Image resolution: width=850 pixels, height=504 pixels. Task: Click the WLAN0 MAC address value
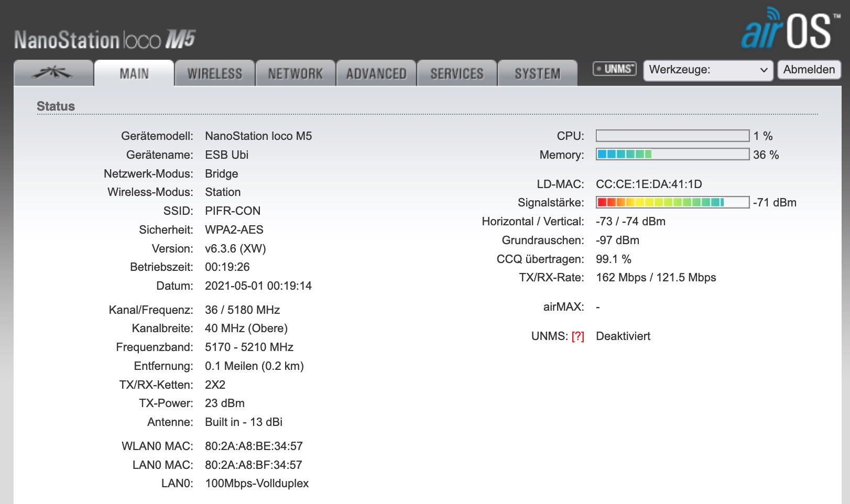[x=254, y=446]
